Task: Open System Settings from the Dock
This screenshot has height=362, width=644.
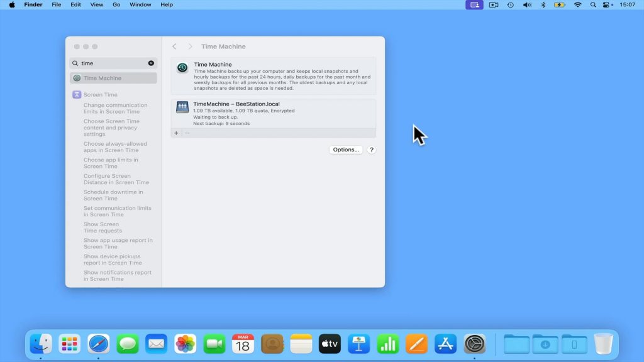Action: coord(474,344)
